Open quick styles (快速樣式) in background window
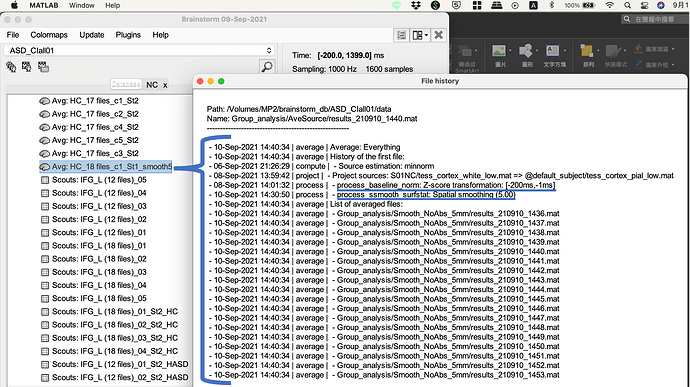 click(x=613, y=51)
